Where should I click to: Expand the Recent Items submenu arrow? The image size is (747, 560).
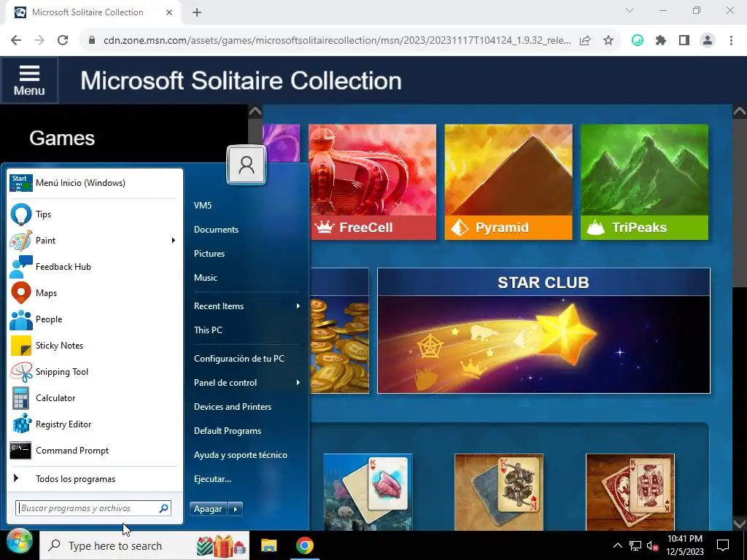[298, 306]
